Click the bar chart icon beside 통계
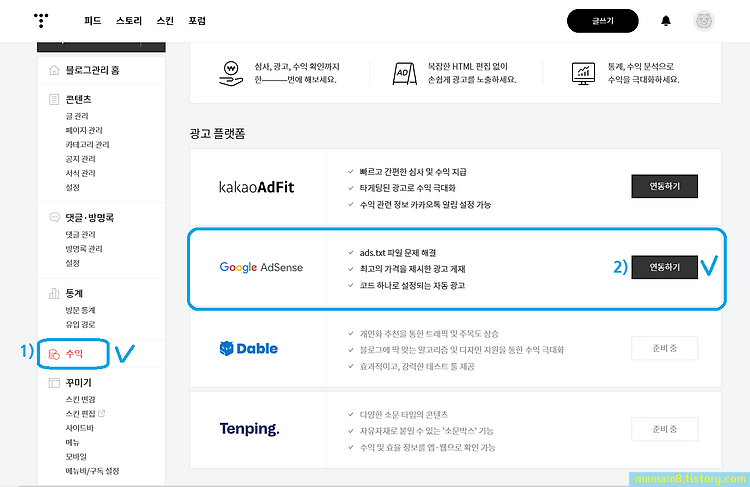 (x=54, y=293)
